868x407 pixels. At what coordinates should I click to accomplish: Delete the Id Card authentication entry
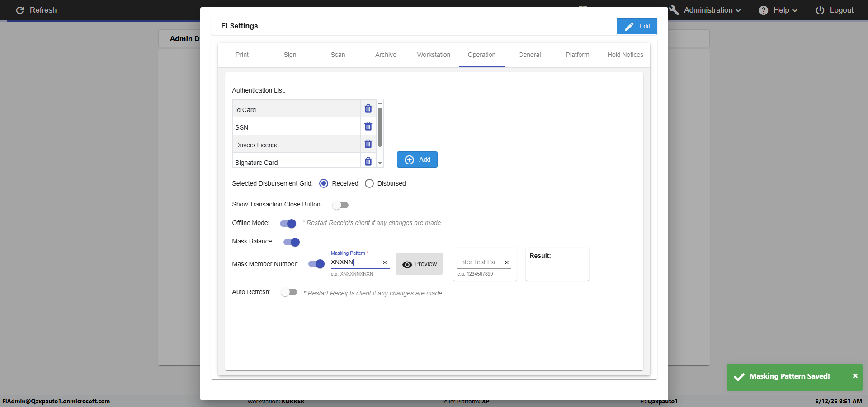coord(368,109)
